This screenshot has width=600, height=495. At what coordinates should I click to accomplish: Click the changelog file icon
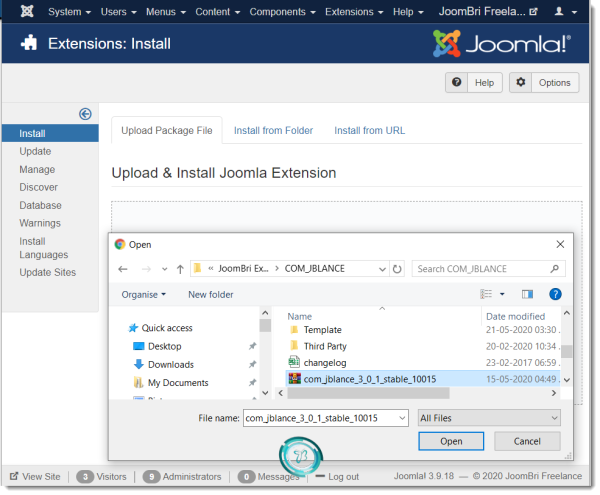tap(294, 362)
